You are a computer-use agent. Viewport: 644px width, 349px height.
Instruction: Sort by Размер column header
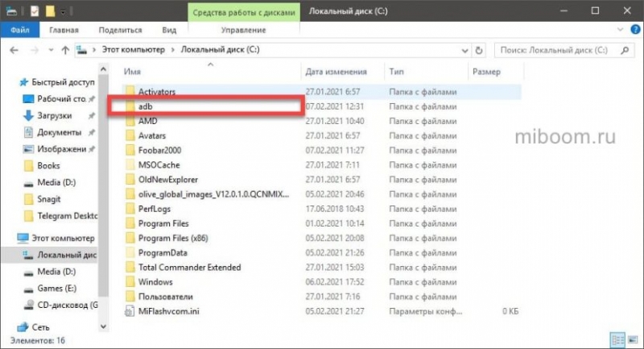(487, 72)
